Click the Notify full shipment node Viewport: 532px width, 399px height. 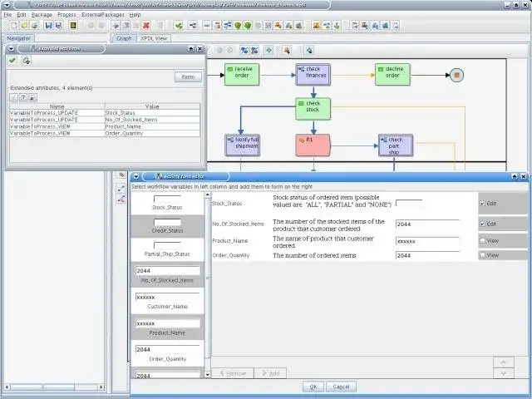(242, 145)
